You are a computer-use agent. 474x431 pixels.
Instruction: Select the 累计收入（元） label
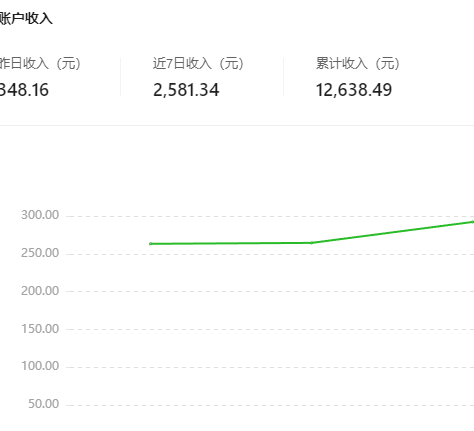pos(358,63)
